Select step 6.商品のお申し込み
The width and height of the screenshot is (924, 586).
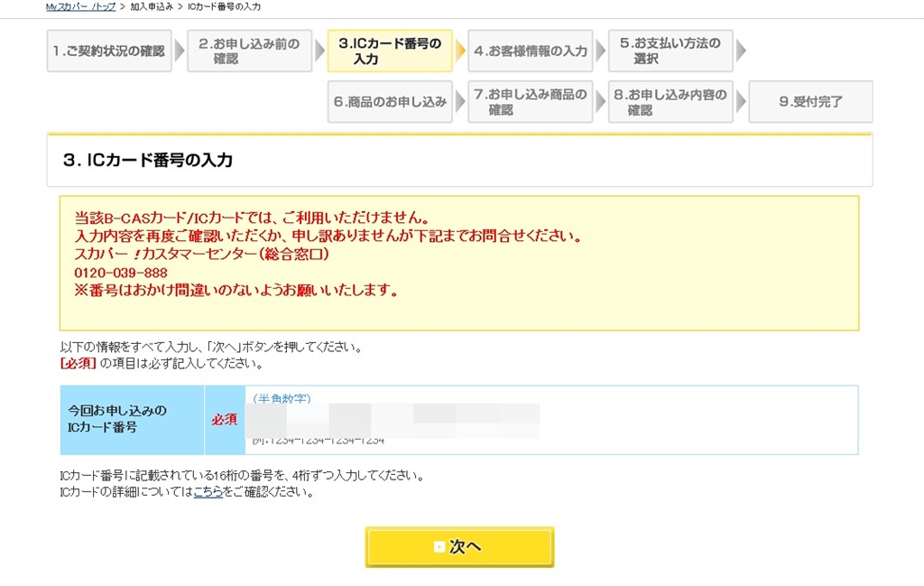pos(390,102)
